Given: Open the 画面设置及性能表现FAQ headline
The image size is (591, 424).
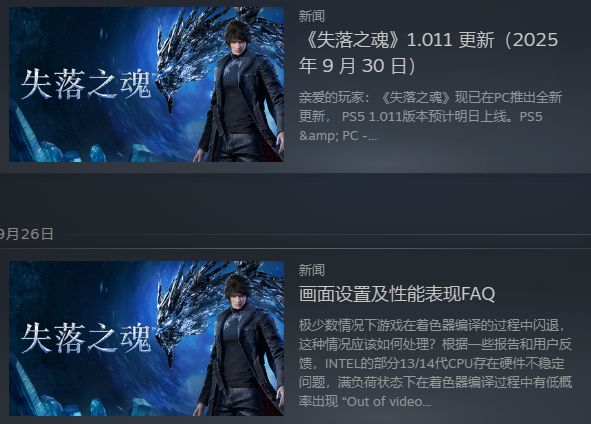Looking at the screenshot, I should [x=397, y=294].
